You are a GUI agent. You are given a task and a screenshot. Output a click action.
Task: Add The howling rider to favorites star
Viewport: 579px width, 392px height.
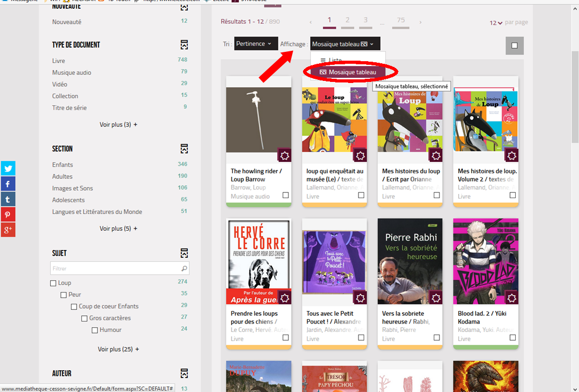pos(284,156)
